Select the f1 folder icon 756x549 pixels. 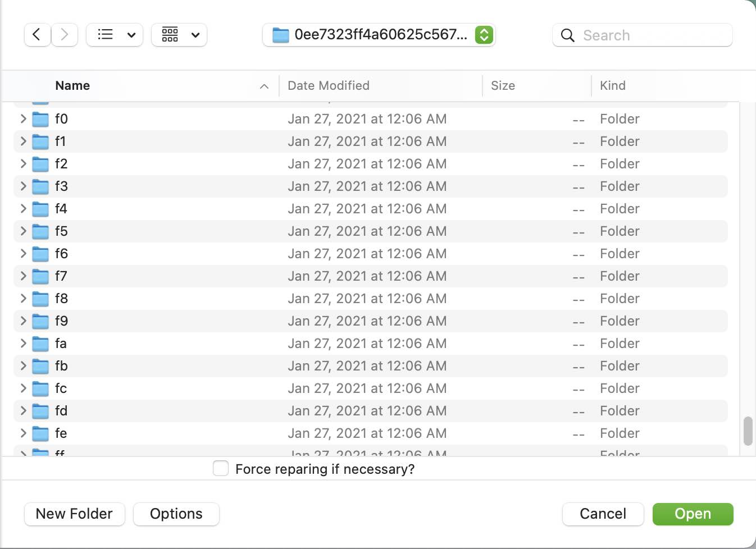click(x=40, y=141)
